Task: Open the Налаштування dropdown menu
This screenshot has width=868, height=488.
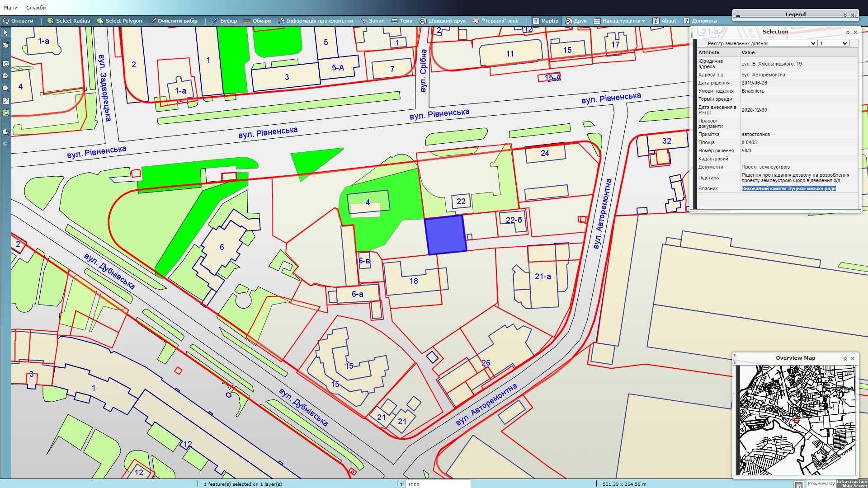Action: tap(619, 21)
